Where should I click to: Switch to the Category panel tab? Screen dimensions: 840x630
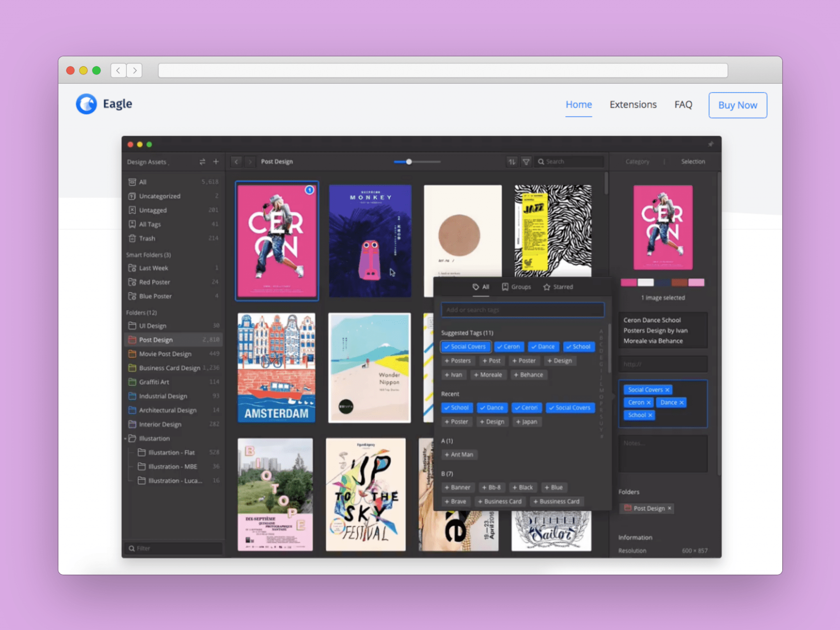(x=637, y=162)
